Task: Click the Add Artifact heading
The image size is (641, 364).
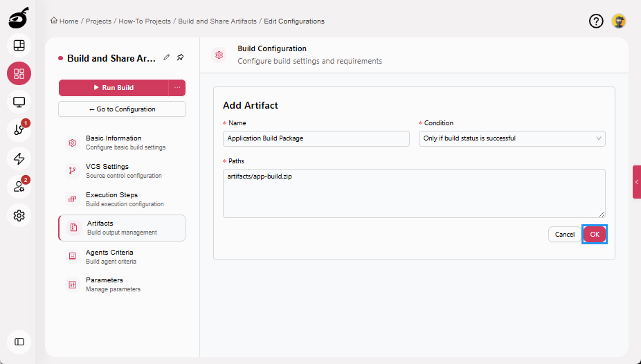Action: (x=250, y=105)
